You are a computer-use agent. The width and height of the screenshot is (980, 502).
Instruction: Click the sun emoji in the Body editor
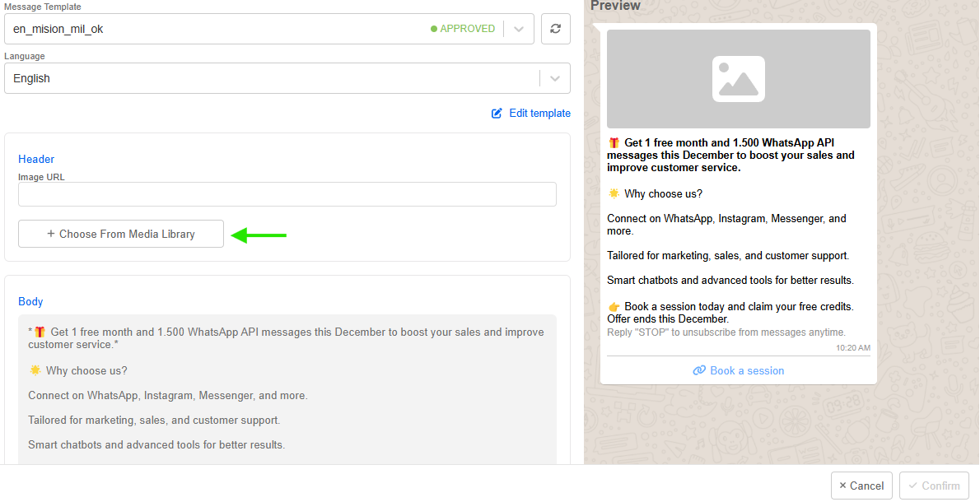[35, 371]
